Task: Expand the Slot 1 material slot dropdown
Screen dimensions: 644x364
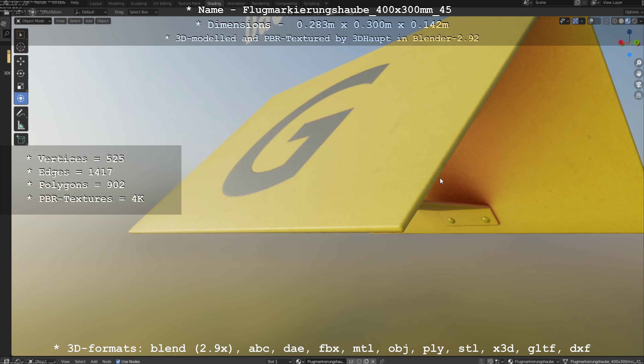Action: [279, 362]
